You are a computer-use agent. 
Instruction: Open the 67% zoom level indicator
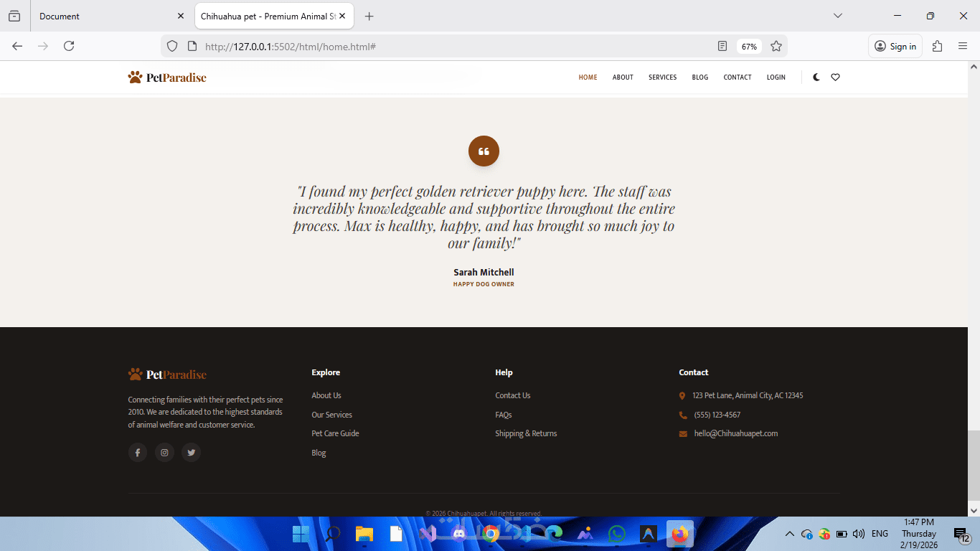[x=749, y=46]
